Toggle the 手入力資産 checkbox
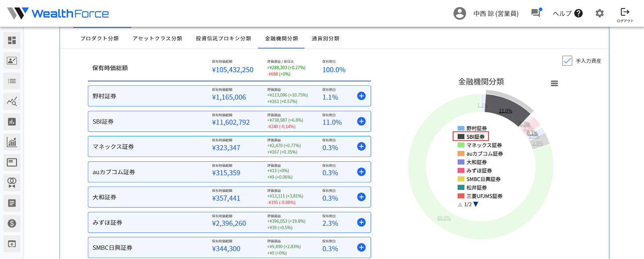Viewport: 644px width, 259px height. click(x=567, y=61)
